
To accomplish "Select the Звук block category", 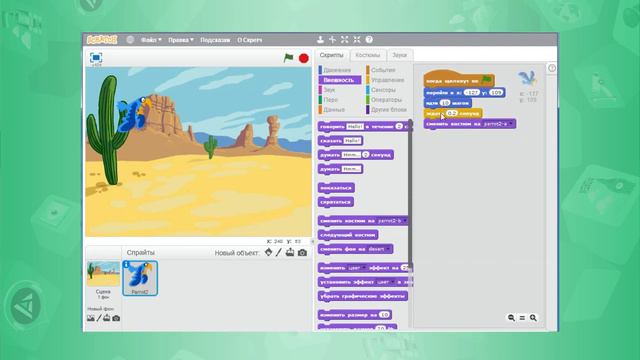I will [329, 90].
